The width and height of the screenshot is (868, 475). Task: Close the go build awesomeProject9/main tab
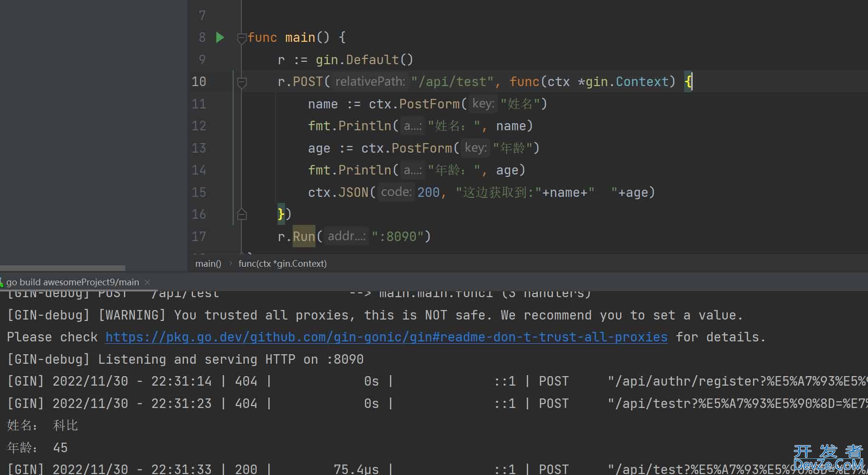[147, 282]
